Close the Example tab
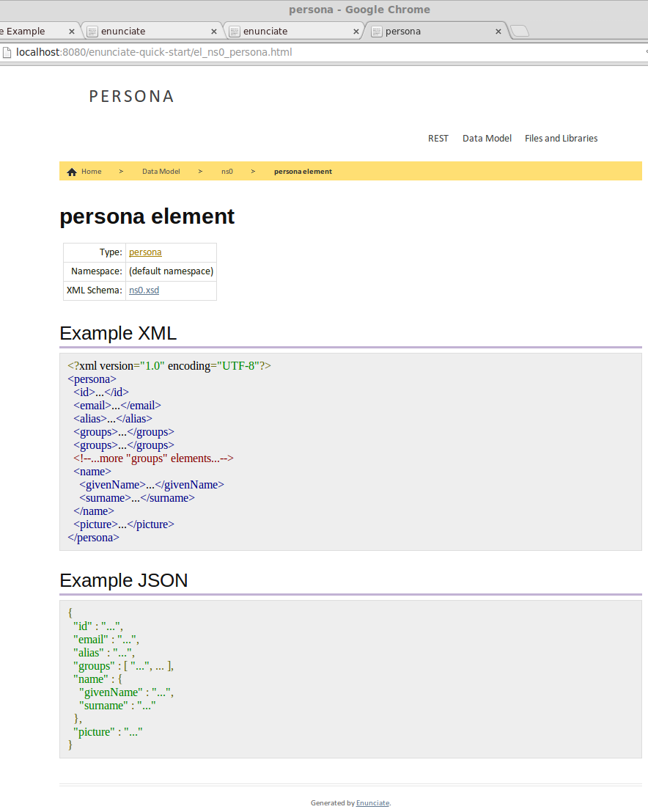 [x=72, y=32]
